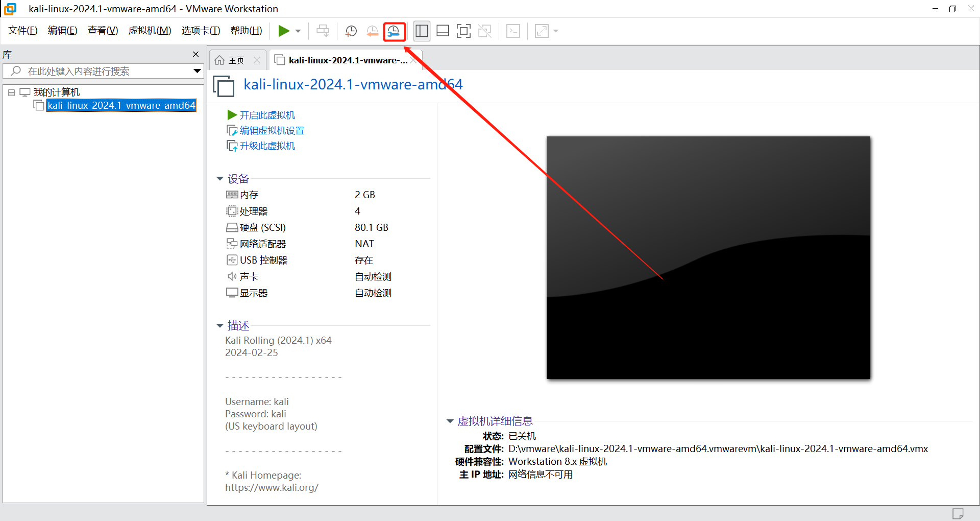Click the VMware Workstation title bar logo
This screenshot has height=521, width=980.
coord(10,9)
